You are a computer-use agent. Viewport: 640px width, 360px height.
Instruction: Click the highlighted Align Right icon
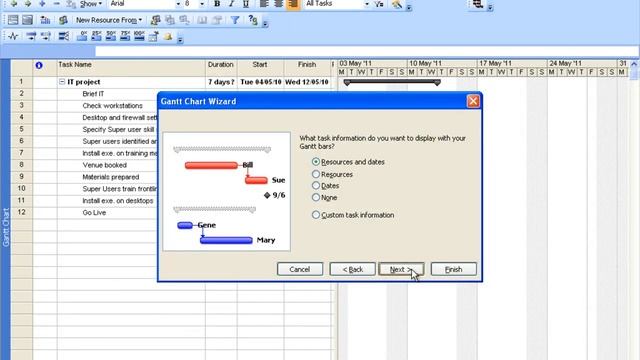coord(293,4)
